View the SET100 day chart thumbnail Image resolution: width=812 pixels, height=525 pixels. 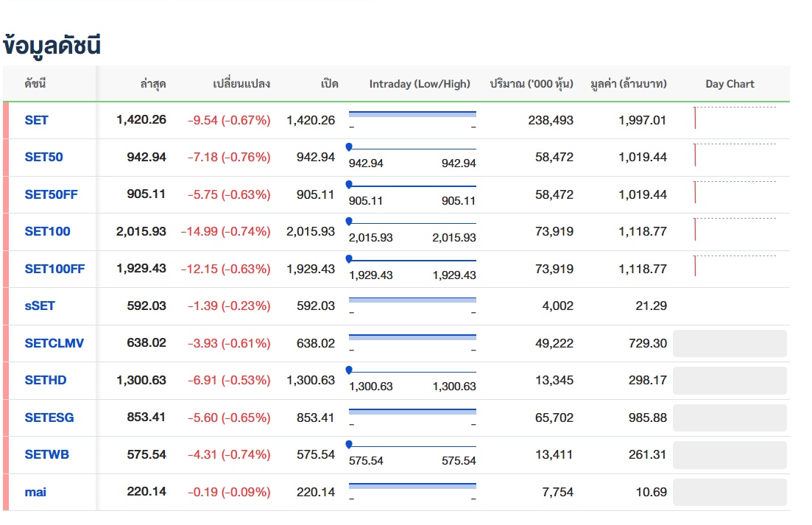pyautogui.click(x=734, y=230)
